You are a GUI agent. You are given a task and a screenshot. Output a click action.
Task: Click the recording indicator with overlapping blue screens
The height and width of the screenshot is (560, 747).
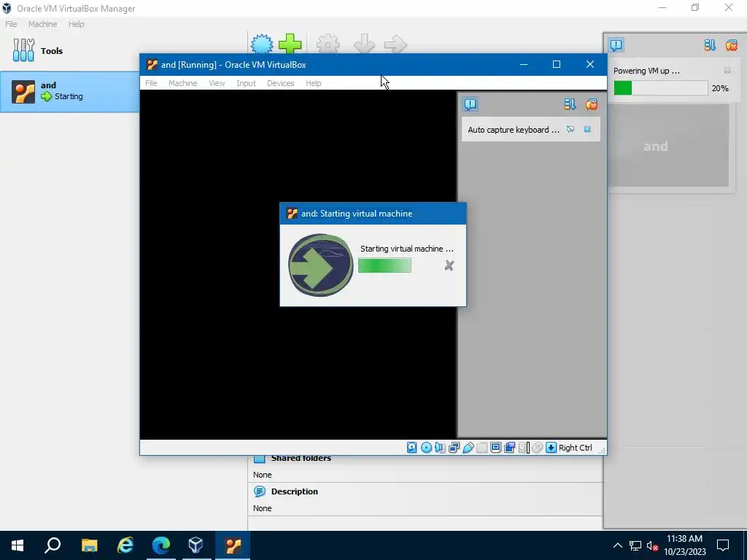coord(509,448)
